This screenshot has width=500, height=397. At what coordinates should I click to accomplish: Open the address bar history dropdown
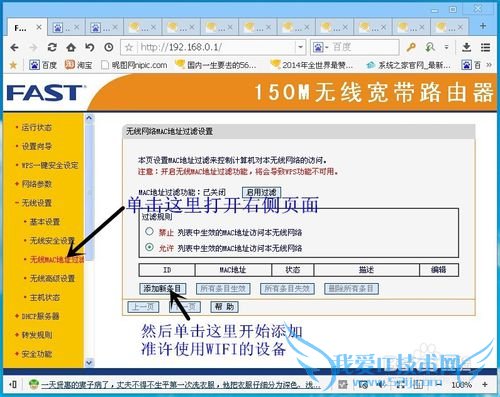click(x=301, y=47)
